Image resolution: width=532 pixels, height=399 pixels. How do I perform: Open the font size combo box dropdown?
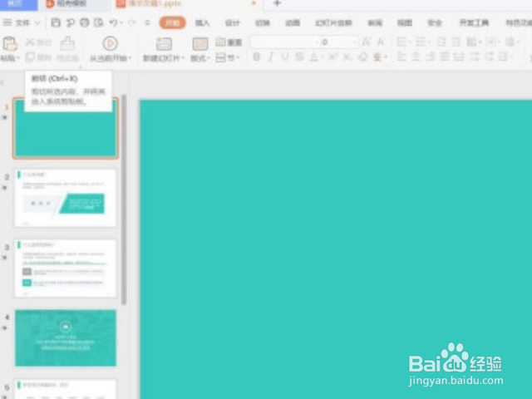click(354, 42)
